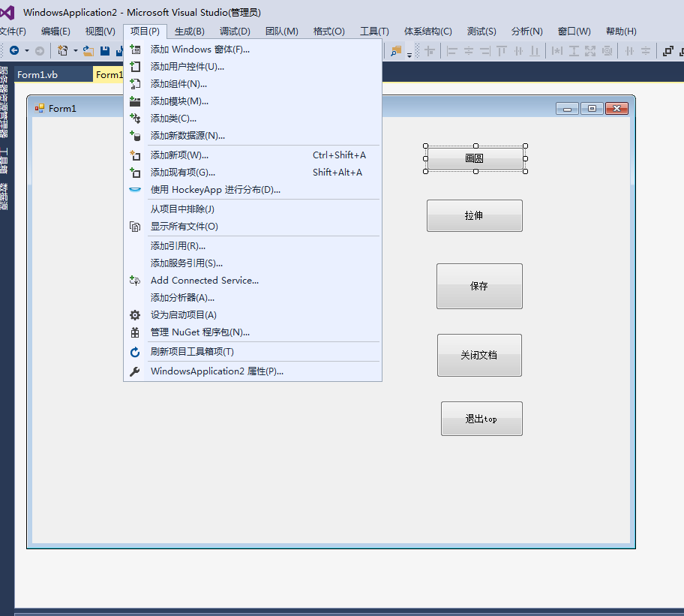Open the Navigate Backward history dropdown arrow

point(27,51)
